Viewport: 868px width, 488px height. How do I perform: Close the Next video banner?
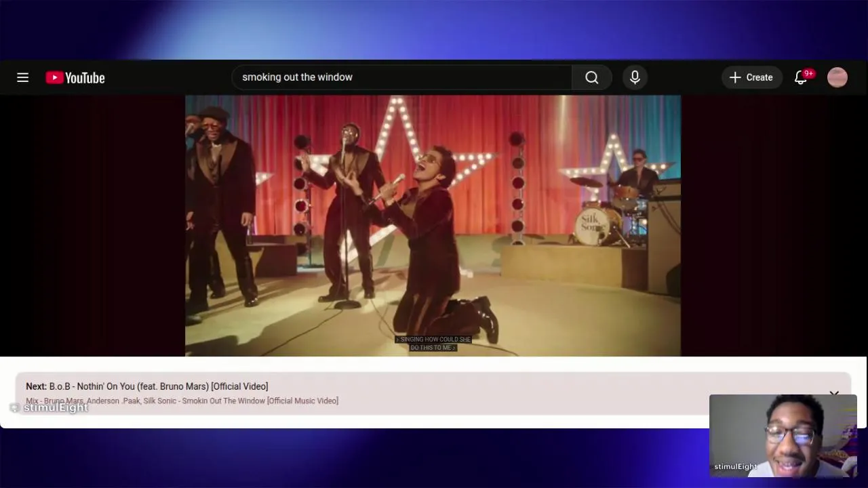[834, 393]
